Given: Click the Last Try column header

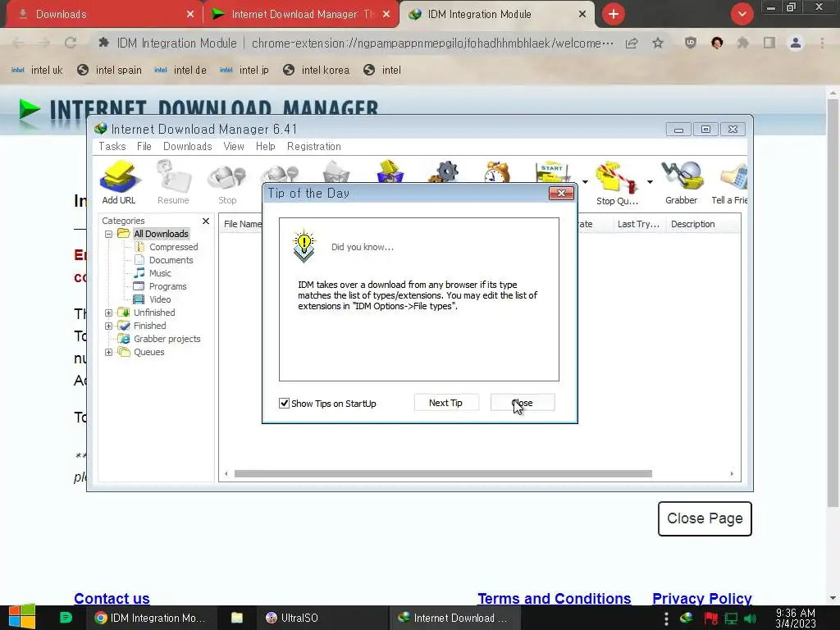Looking at the screenshot, I should click(638, 224).
